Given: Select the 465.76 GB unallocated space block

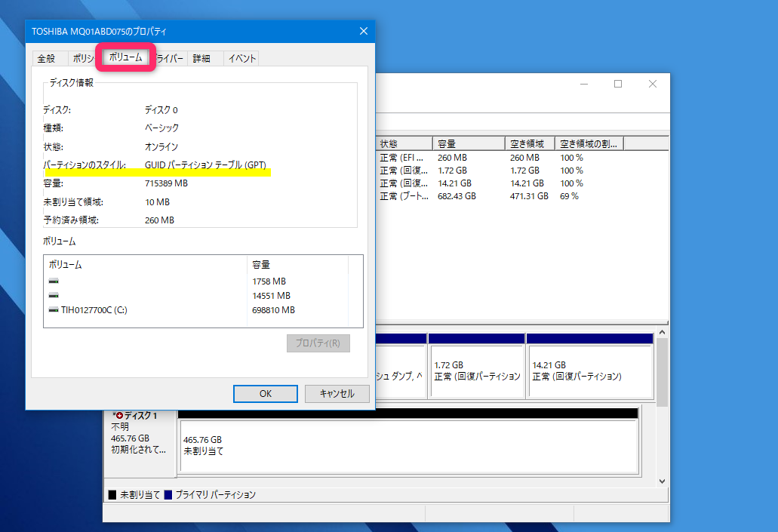Looking at the screenshot, I should pos(409,445).
